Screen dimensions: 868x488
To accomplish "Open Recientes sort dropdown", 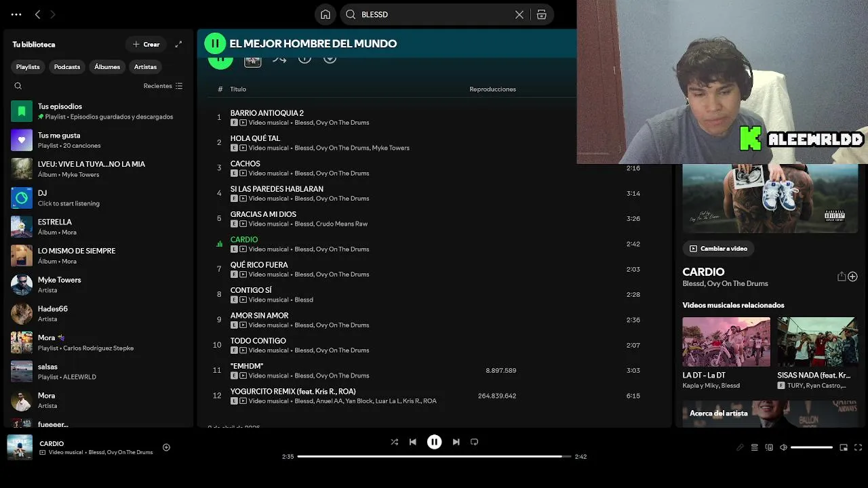I will click(x=163, y=86).
